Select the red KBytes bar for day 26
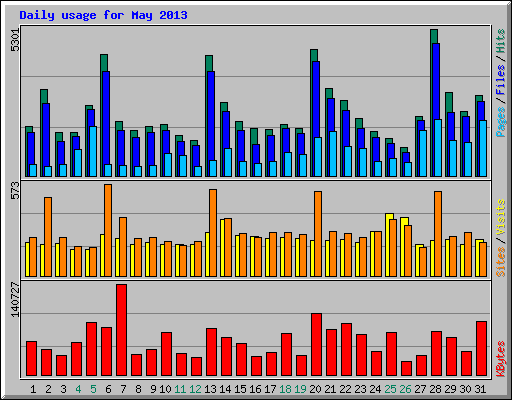 (x=406, y=369)
